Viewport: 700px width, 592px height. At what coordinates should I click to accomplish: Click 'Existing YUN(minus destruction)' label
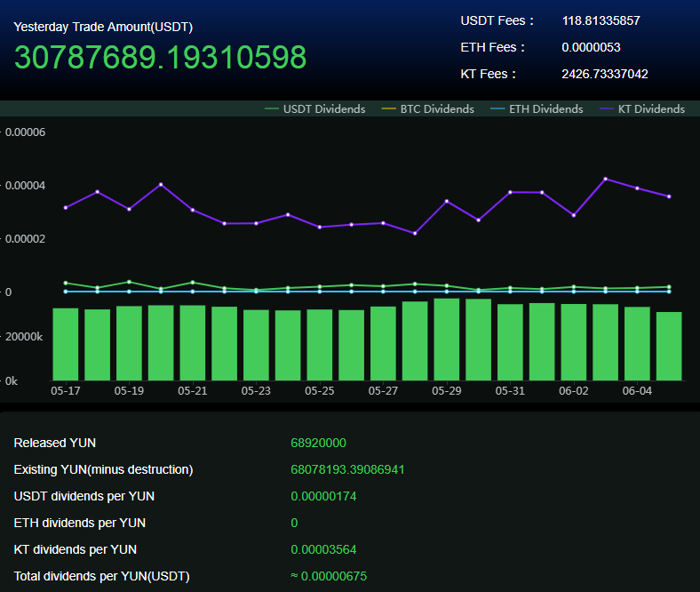click(x=103, y=469)
